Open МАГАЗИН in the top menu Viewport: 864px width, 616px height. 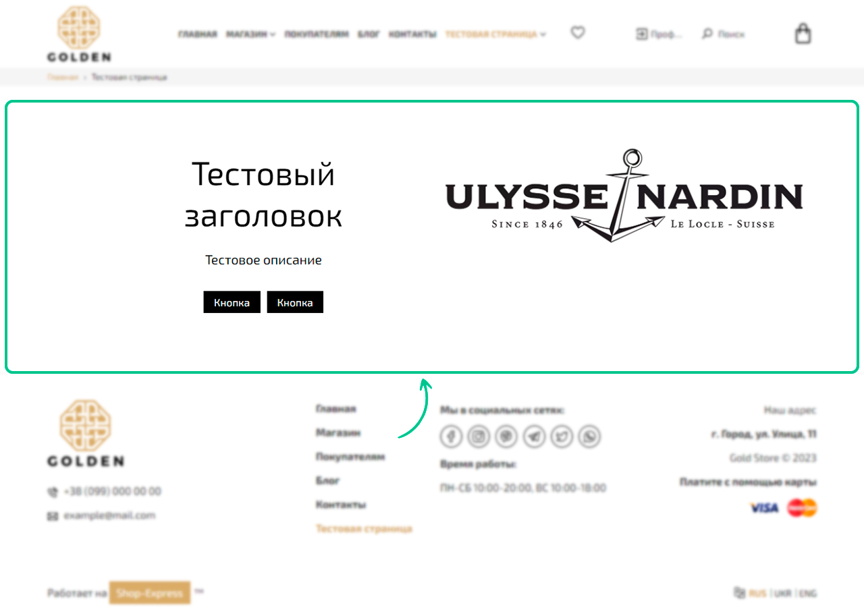click(x=247, y=34)
